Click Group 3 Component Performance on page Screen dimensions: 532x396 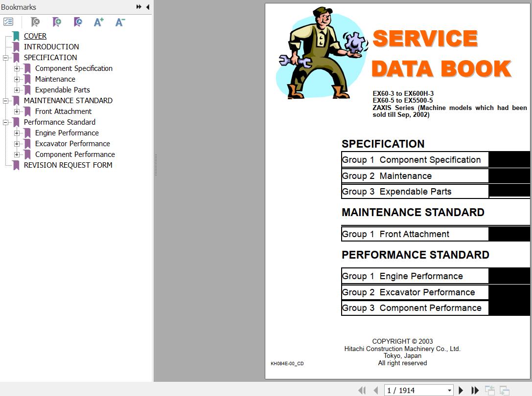pyautogui.click(x=415, y=308)
